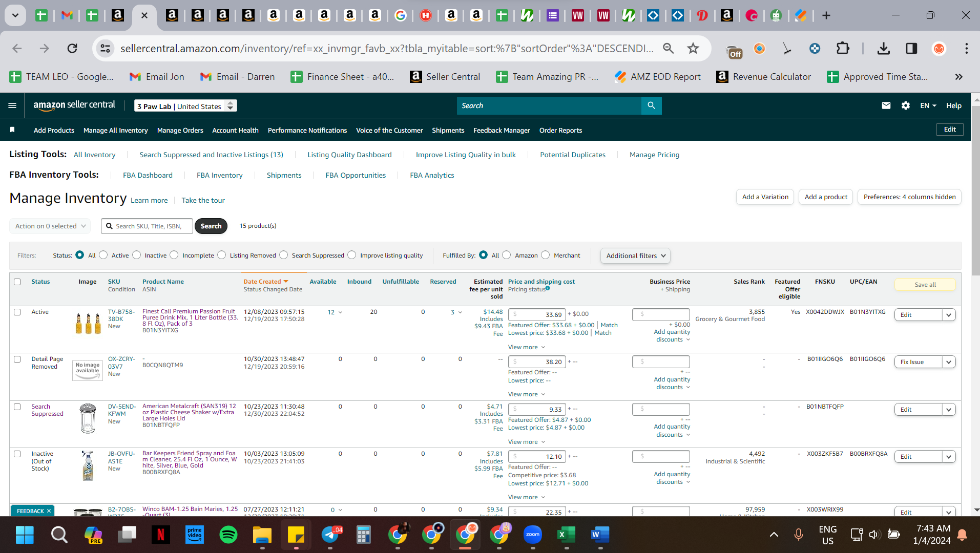Screen dimensions: 980x553
Task: Select the Active status radio button
Action: tap(103, 255)
